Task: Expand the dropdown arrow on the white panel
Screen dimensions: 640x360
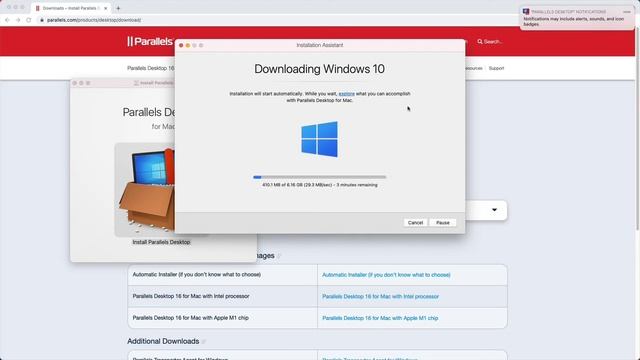Action: (494, 210)
